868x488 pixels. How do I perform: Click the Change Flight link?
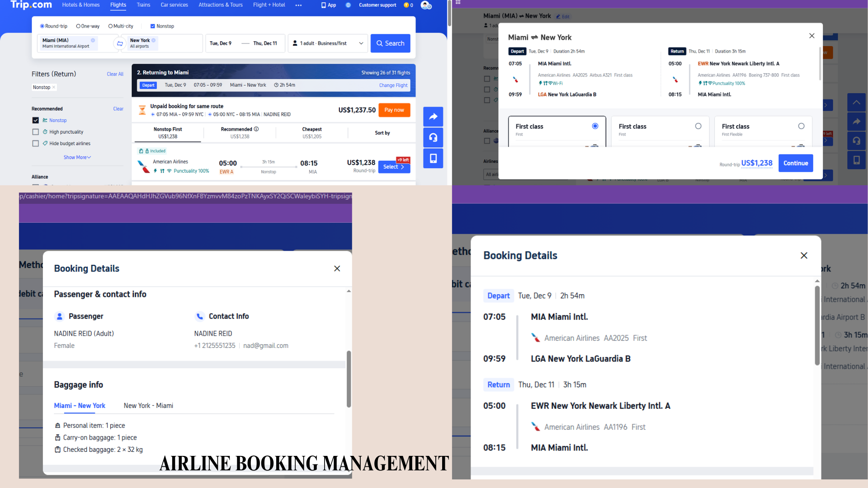pos(393,85)
